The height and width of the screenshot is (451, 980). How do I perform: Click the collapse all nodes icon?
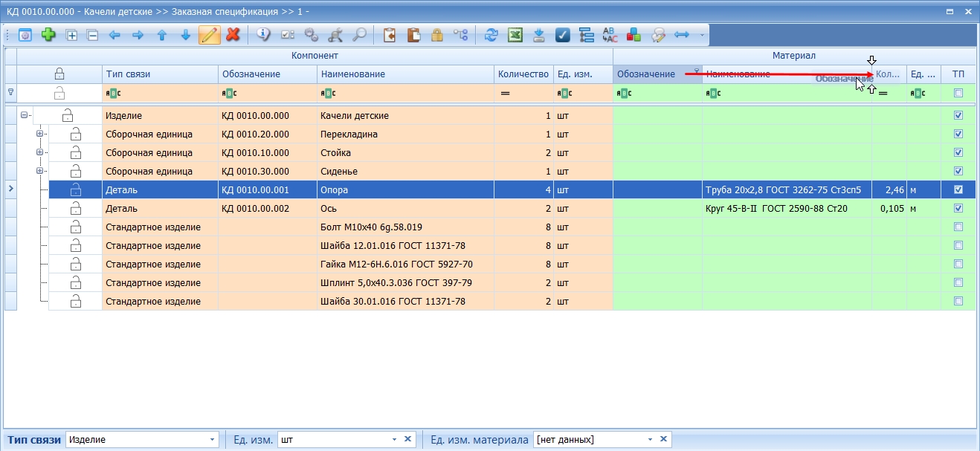pyautogui.click(x=93, y=35)
